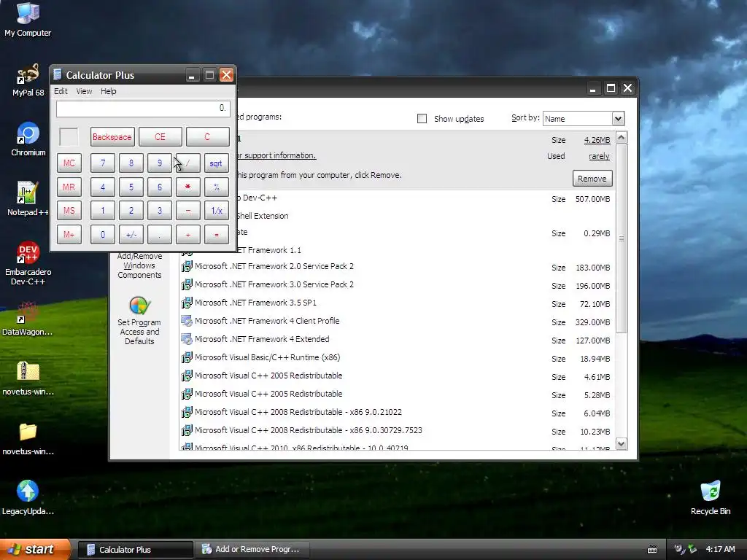Click the 4.26MB size link

(x=597, y=140)
